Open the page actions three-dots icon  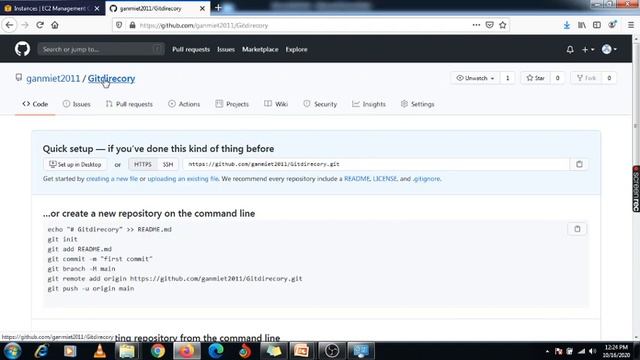tap(476, 25)
